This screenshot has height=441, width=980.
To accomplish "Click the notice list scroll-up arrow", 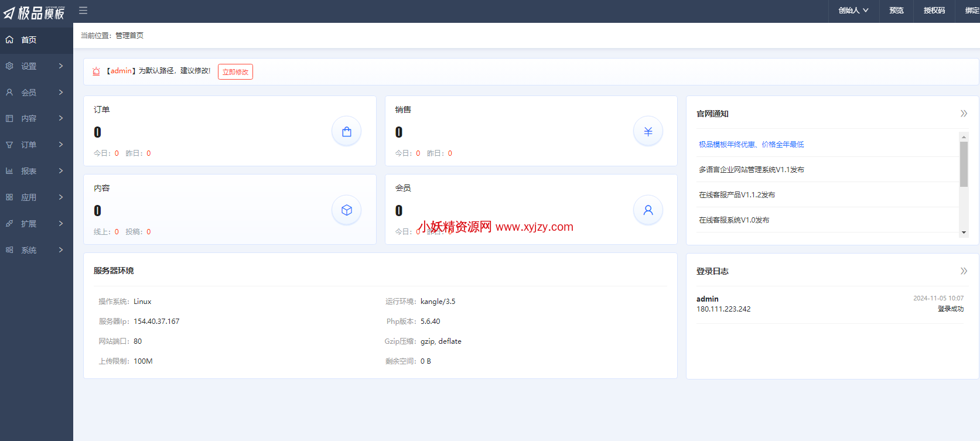I will coord(964,137).
